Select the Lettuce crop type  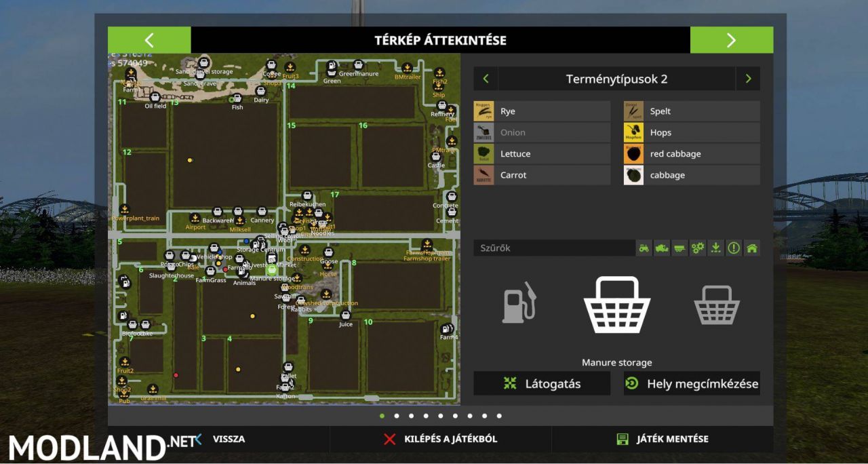[542, 154]
